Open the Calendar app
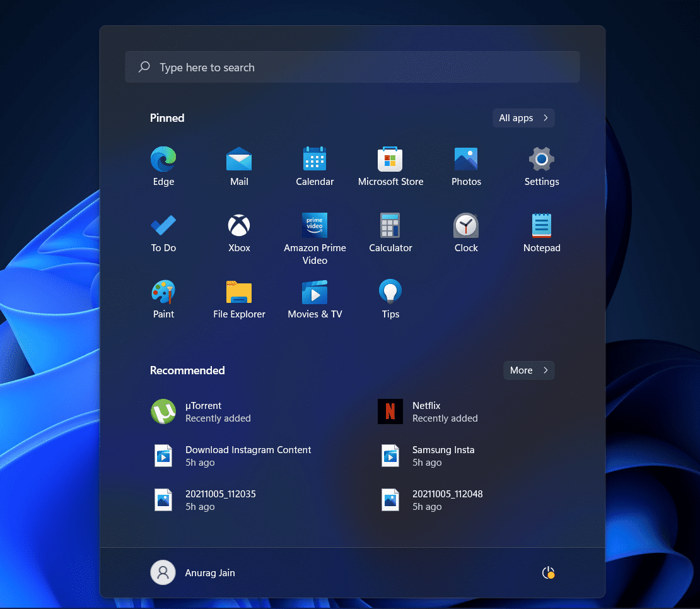This screenshot has height=609, width=700. pyautogui.click(x=315, y=160)
